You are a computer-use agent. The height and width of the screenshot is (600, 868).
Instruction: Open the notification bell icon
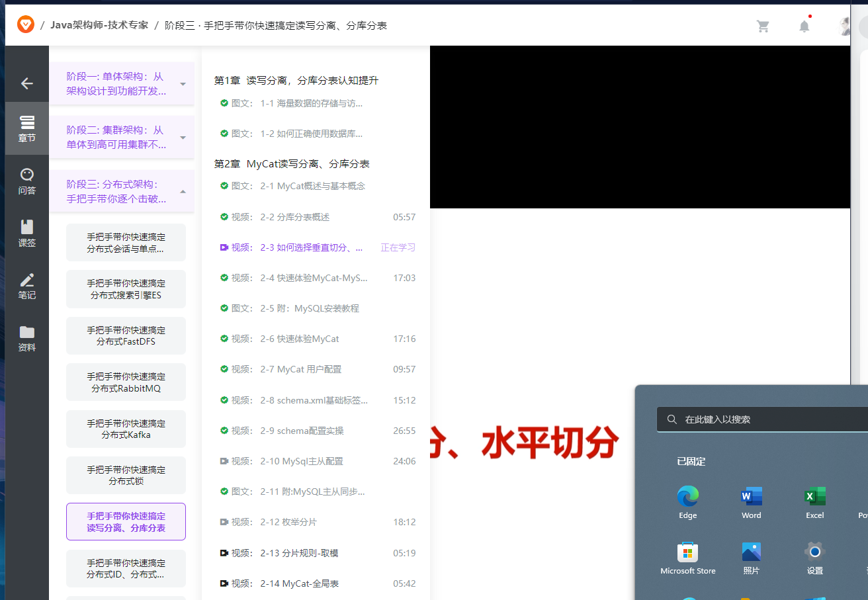[804, 26]
